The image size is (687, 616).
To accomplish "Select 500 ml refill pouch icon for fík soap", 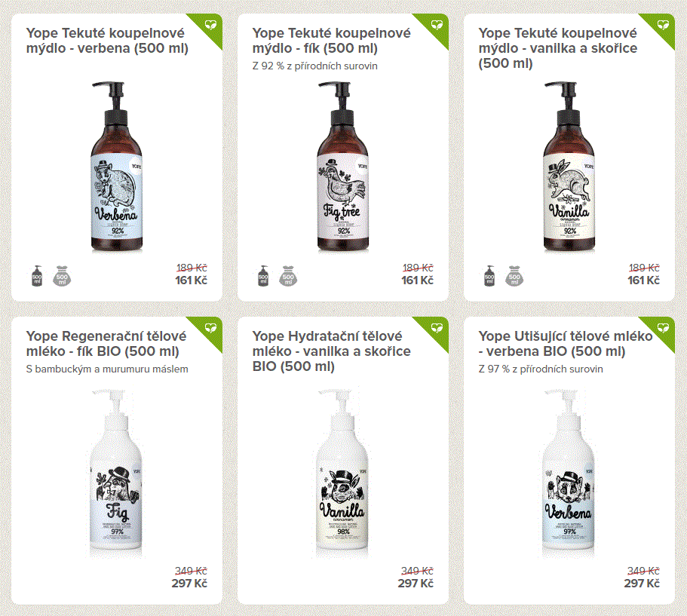I will (288, 277).
